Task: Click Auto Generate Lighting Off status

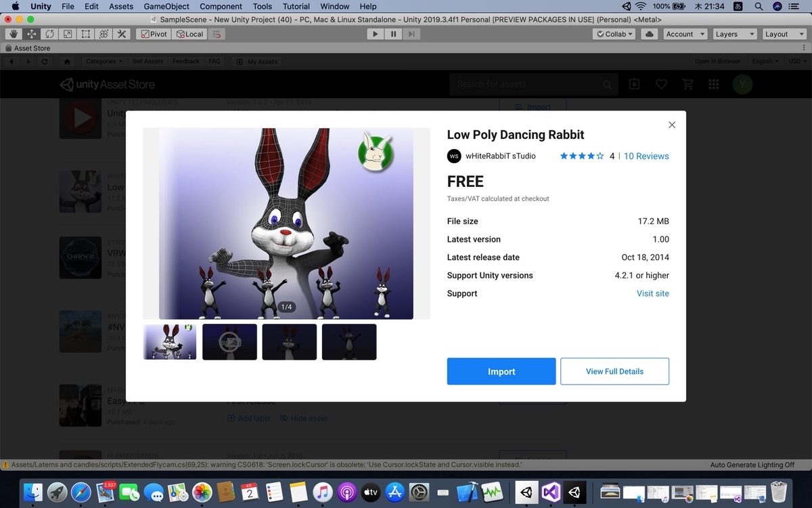Action: click(752, 465)
